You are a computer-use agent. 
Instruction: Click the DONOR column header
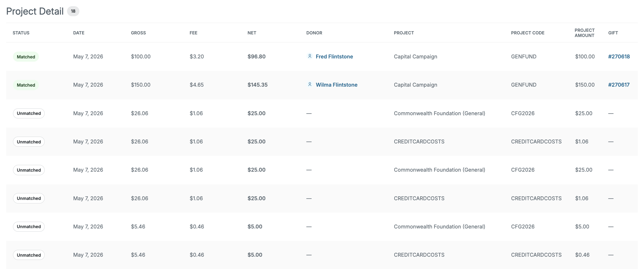pos(314,33)
